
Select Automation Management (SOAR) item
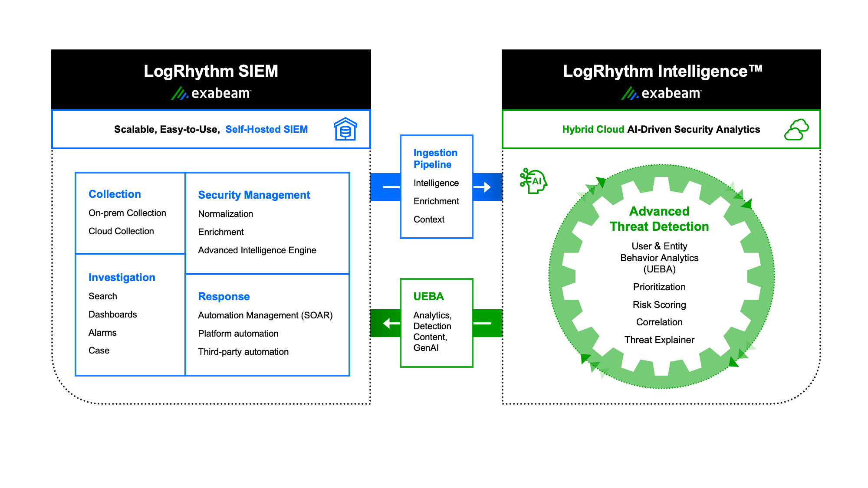(x=265, y=315)
